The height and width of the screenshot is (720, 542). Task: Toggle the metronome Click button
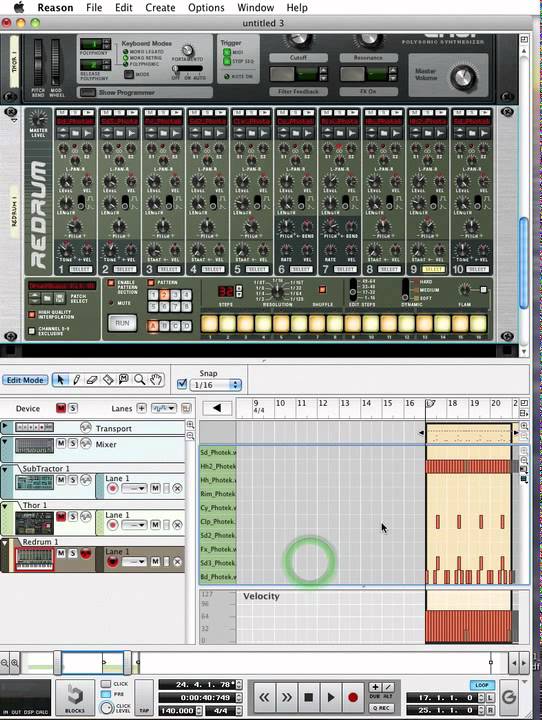106,684
